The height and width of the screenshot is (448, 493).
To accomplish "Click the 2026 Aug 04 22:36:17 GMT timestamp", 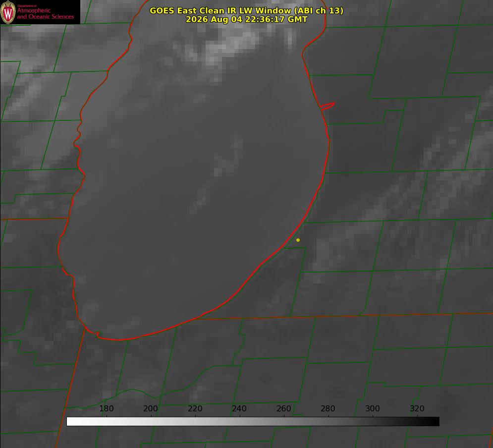I will [x=246, y=19].
